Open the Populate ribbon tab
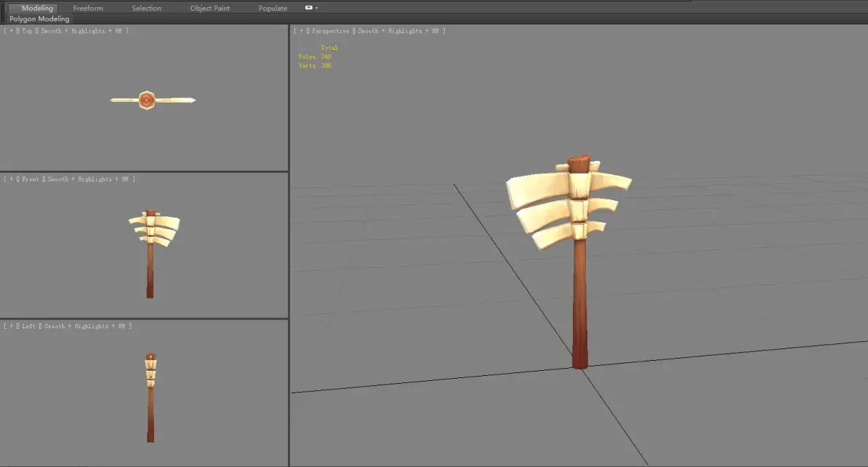868x467 pixels. [x=273, y=8]
